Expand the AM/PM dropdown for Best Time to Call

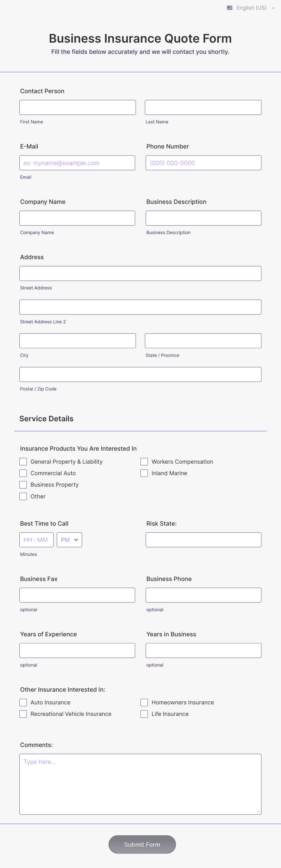(x=69, y=540)
